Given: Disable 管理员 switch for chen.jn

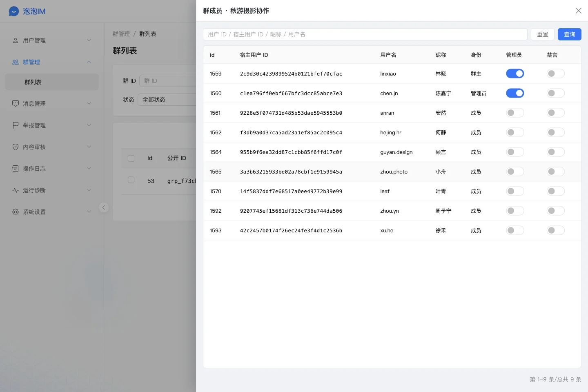Looking at the screenshot, I should [515, 93].
